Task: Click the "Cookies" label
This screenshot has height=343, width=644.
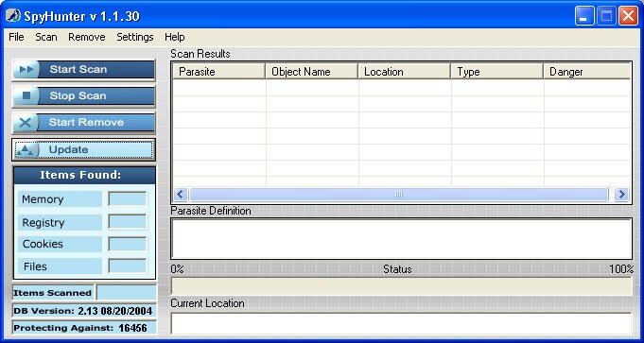Action: [x=43, y=244]
